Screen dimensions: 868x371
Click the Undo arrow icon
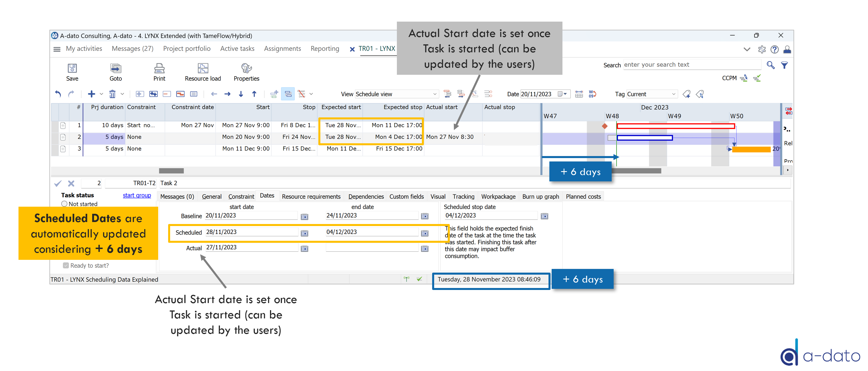click(x=58, y=94)
